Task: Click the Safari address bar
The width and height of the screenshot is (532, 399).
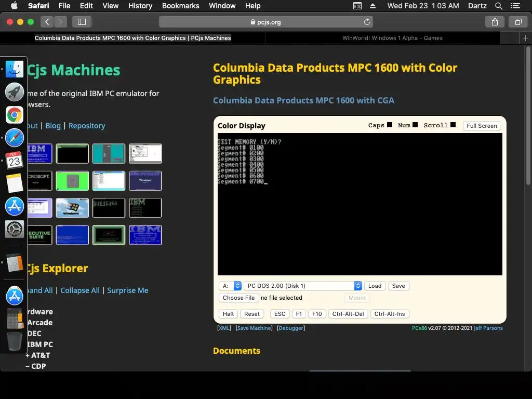Action: click(x=265, y=22)
